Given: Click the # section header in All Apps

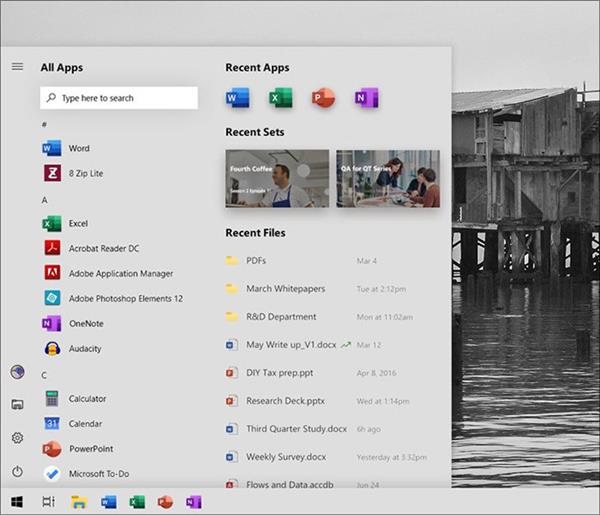Looking at the screenshot, I should (x=44, y=124).
